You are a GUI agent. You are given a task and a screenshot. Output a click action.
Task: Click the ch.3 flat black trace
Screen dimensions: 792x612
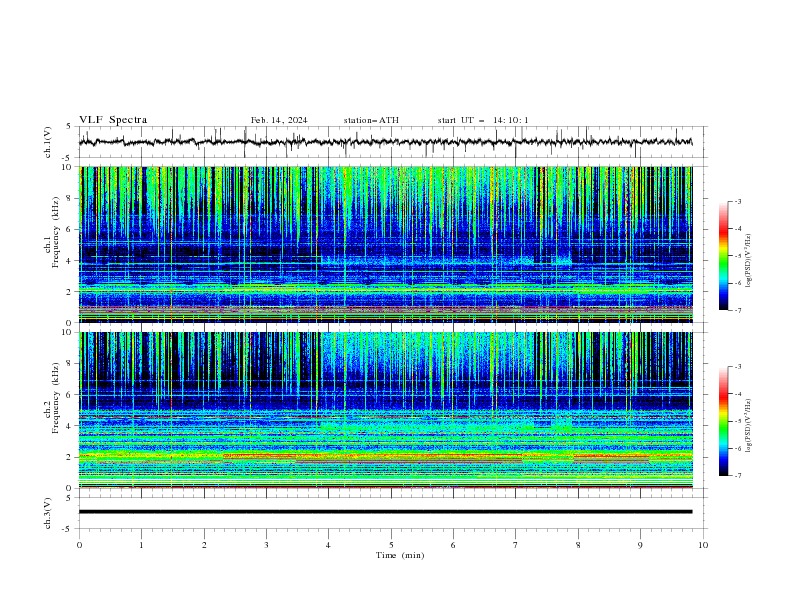click(385, 512)
